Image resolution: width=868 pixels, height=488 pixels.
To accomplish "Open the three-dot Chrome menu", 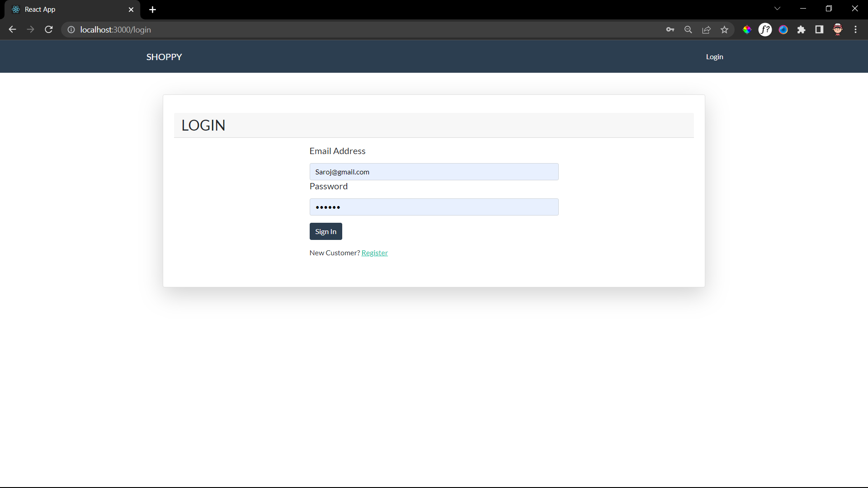I will click(855, 29).
